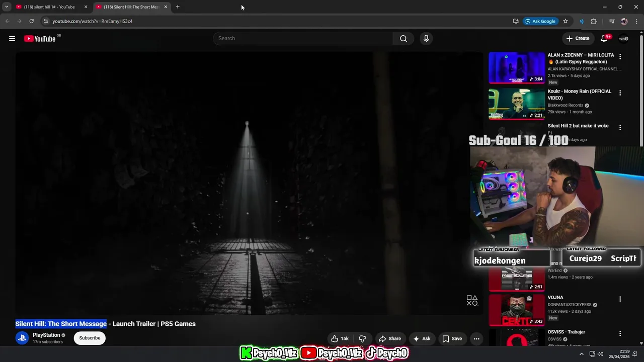
Task: Reload the page in Chrome
Action: point(31,21)
